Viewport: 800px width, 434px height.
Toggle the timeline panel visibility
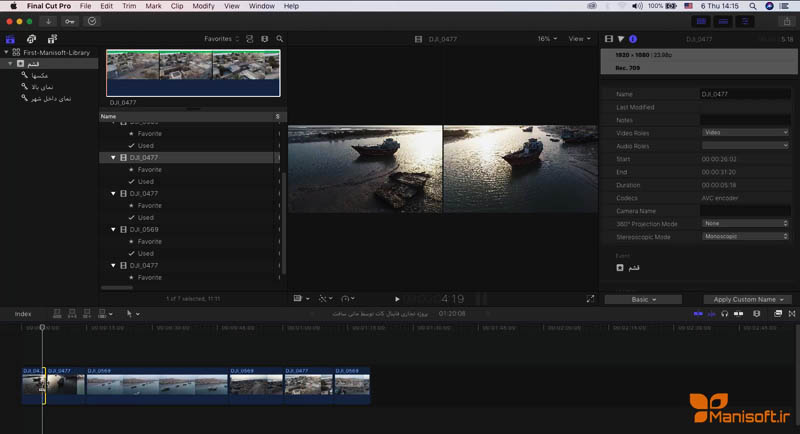pyautogui.click(x=723, y=21)
